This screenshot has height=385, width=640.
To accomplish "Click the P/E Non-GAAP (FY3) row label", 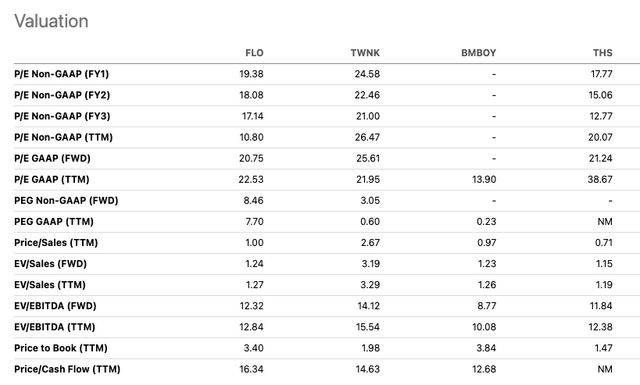I will click(62, 116).
